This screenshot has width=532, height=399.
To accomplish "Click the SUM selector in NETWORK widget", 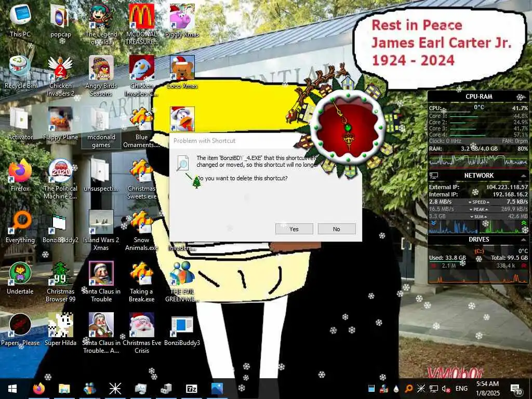I will pyautogui.click(x=478, y=217).
